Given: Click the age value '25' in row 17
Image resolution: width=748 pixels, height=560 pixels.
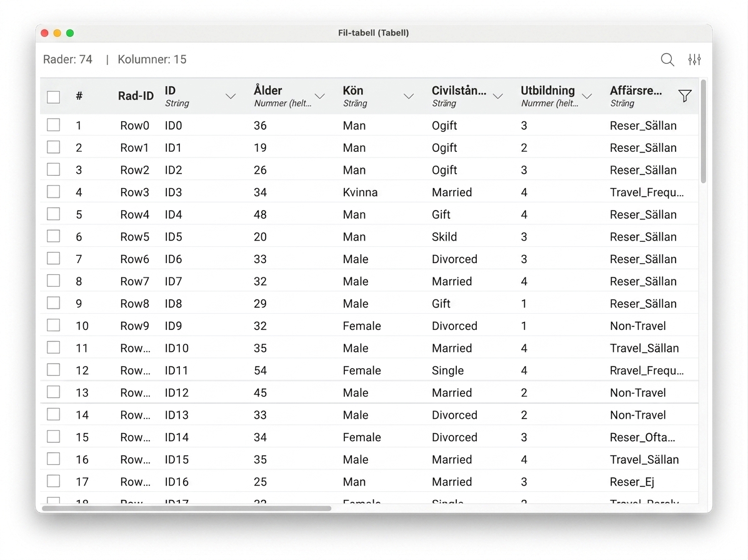Looking at the screenshot, I should tap(260, 482).
